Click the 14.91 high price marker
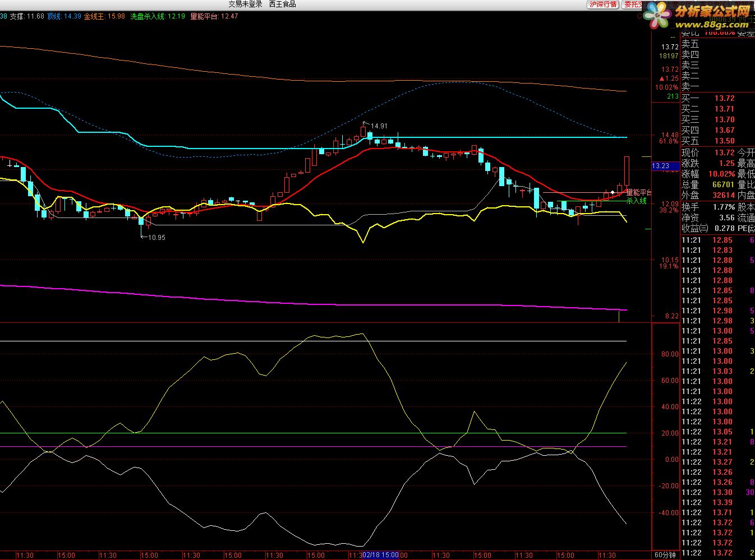 379,126
